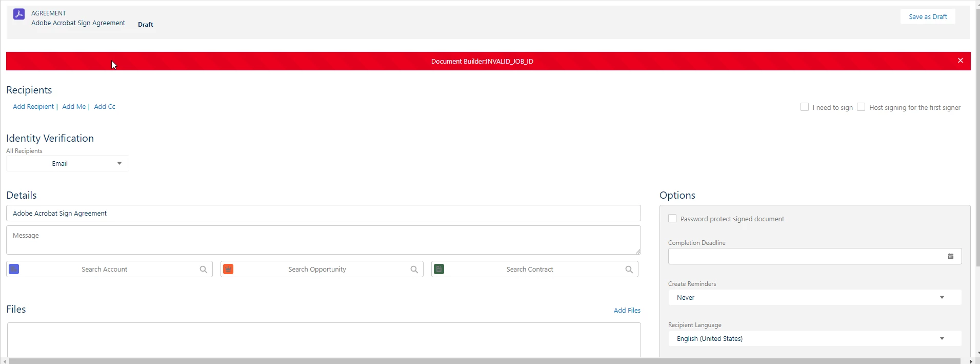The height and width of the screenshot is (364, 980).
Task: Click into the Message text area
Action: tap(324, 240)
